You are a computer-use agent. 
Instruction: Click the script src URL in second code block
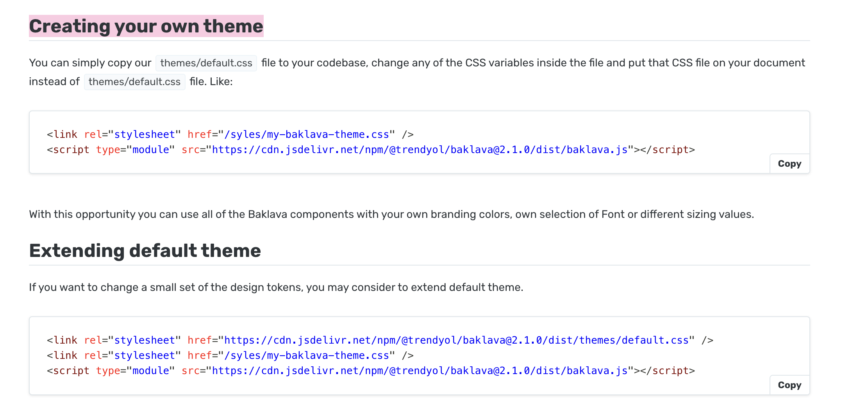click(x=420, y=371)
